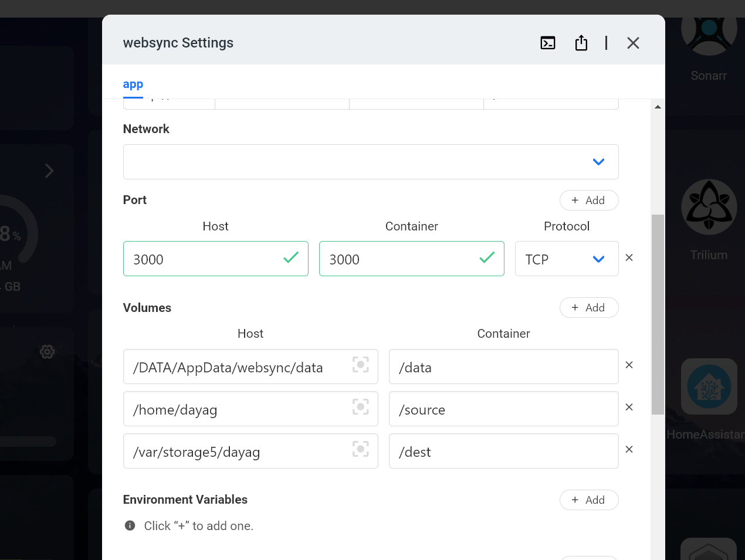Add a new environment variable
The width and height of the screenshot is (745, 560).
click(588, 500)
